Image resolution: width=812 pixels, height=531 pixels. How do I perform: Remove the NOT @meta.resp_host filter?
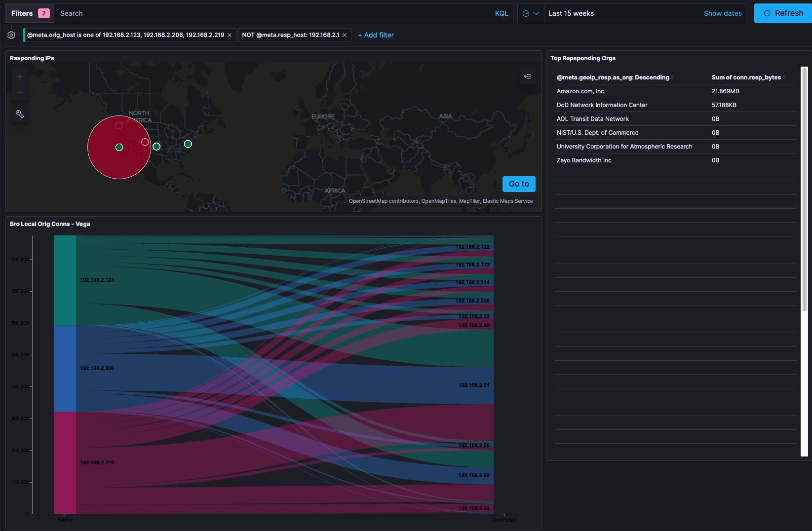[345, 35]
